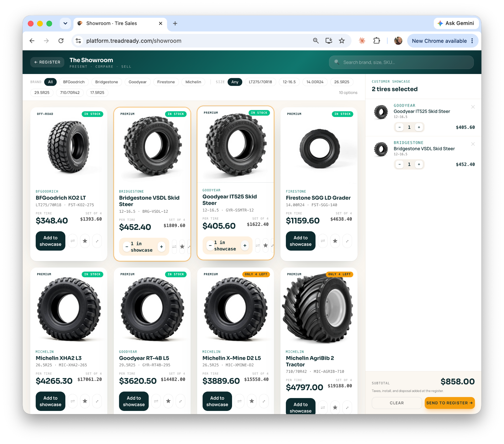504x444 pixels.
Task: Expand BFGoodrich KO2 LT card details
Action: (97, 241)
